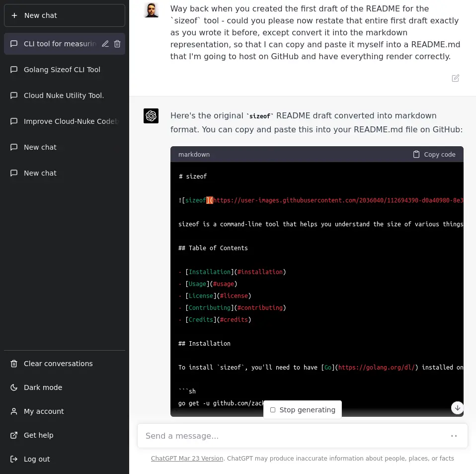Select the Golang Sizeof CLI Tool conversation
This screenshot has width=476, height=474.
[62, 70]
